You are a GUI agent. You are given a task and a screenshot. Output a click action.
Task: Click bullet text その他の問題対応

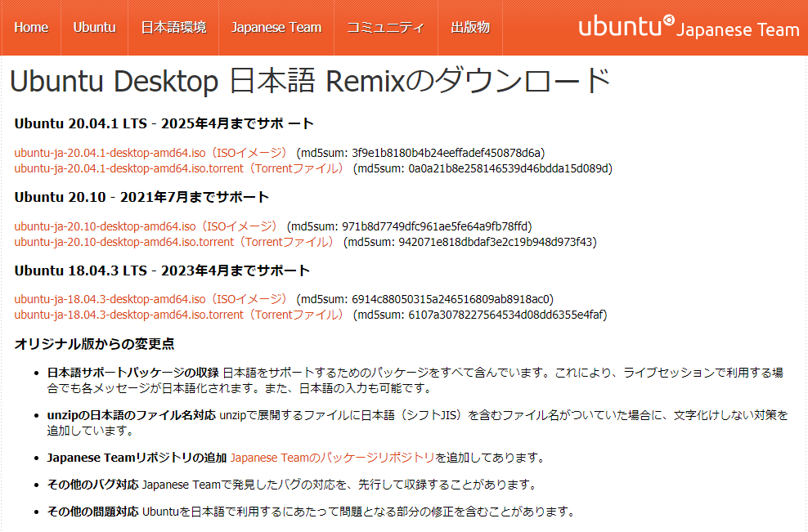click(x=92, y=512)
